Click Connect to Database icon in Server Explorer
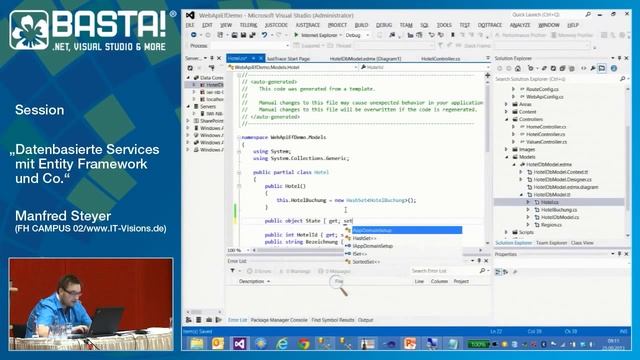Screen dimensions: 640x360 click(x=211, y=68)
